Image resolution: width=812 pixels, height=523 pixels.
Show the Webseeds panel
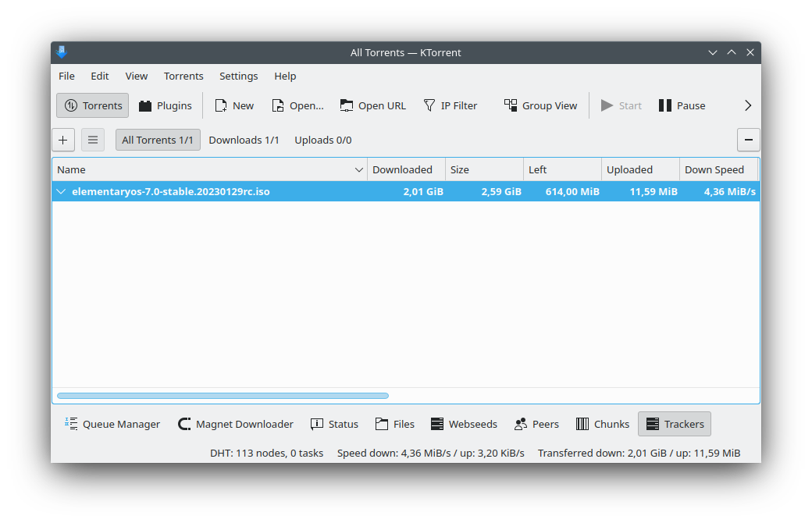point(464,424)
